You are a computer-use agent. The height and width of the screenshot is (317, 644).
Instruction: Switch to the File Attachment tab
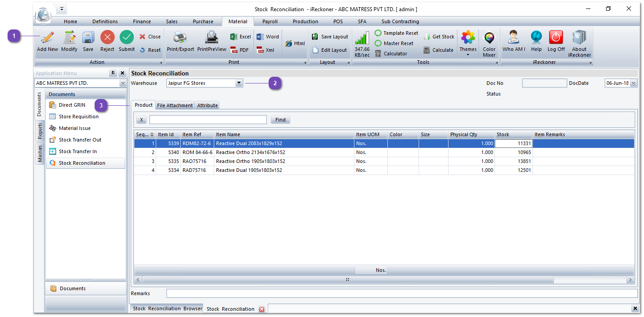click(175, 105)
